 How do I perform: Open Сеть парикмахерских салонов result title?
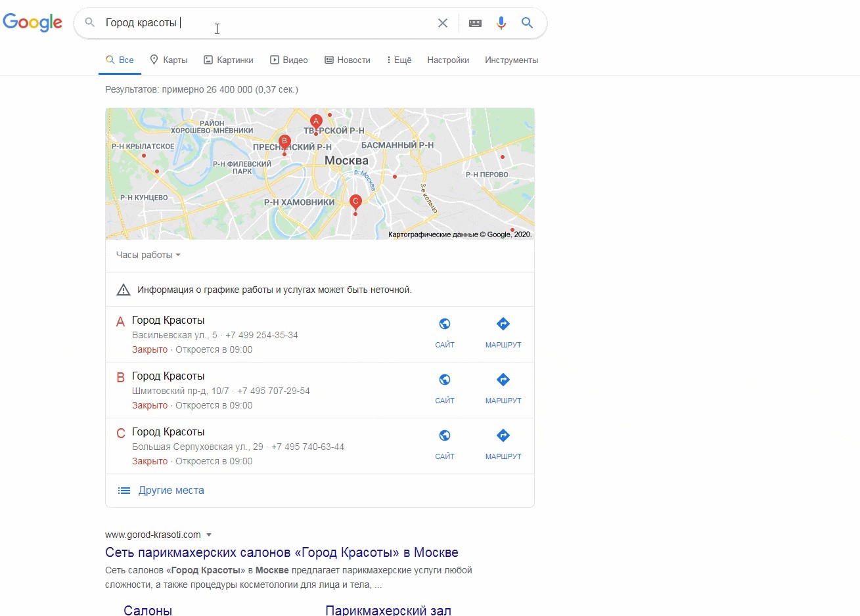281,552
